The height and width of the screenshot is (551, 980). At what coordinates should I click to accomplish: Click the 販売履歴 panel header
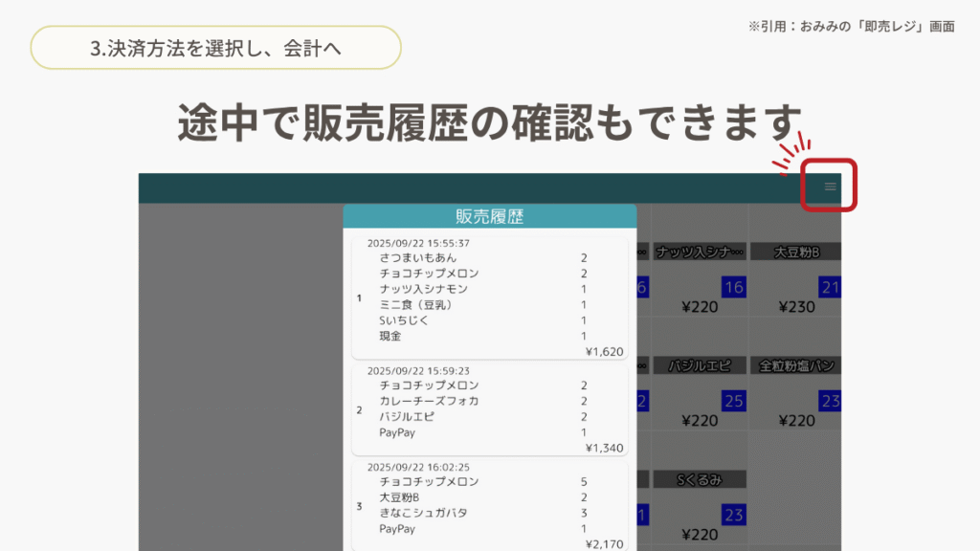[489, 216]
